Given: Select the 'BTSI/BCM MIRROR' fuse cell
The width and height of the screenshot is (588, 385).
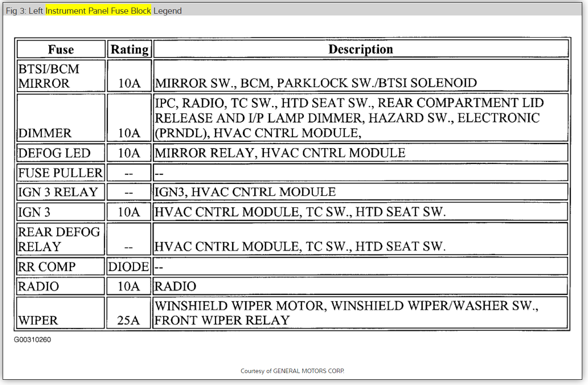Looking at the screenshot, I should tap(61, 76).
